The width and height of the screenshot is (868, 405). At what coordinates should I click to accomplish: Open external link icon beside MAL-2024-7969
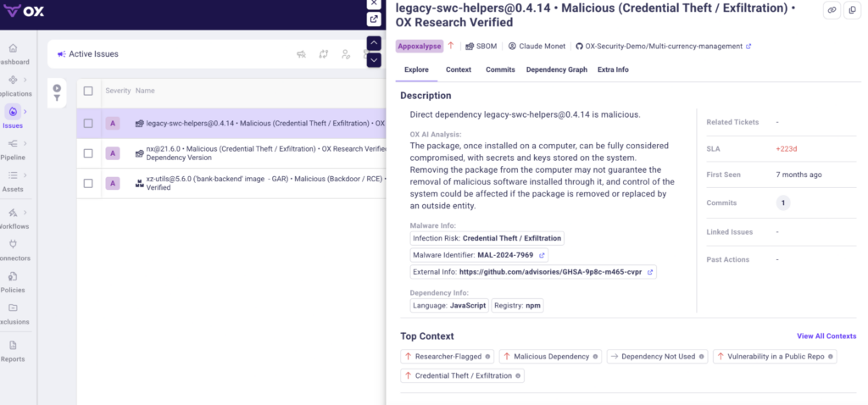542,256
